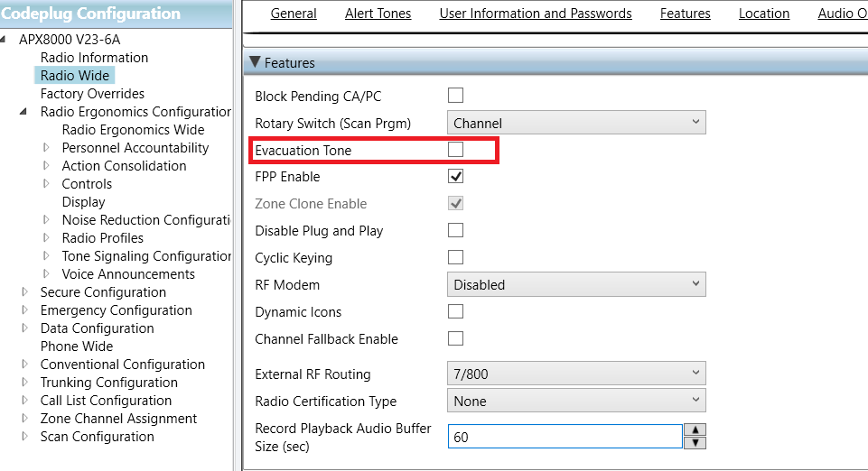
Task: Tick the Cyclic Keying checkbox
Action: click(x=455, y=257)
